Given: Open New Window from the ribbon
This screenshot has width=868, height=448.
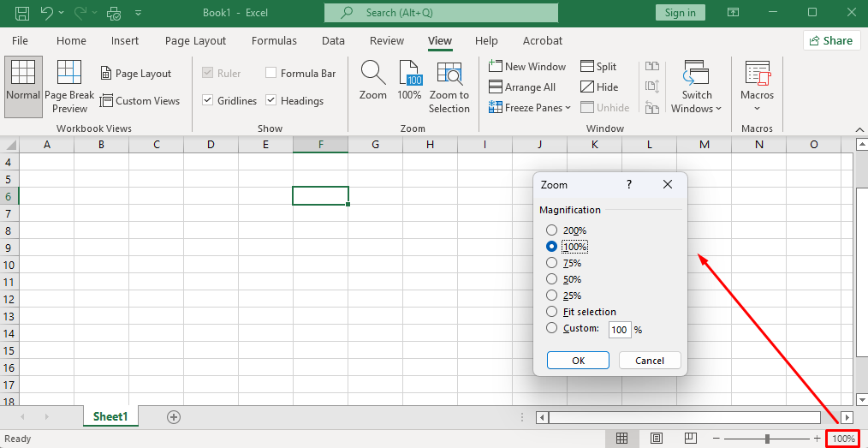Looking at the screenshot, I should [x=527, y=66].
